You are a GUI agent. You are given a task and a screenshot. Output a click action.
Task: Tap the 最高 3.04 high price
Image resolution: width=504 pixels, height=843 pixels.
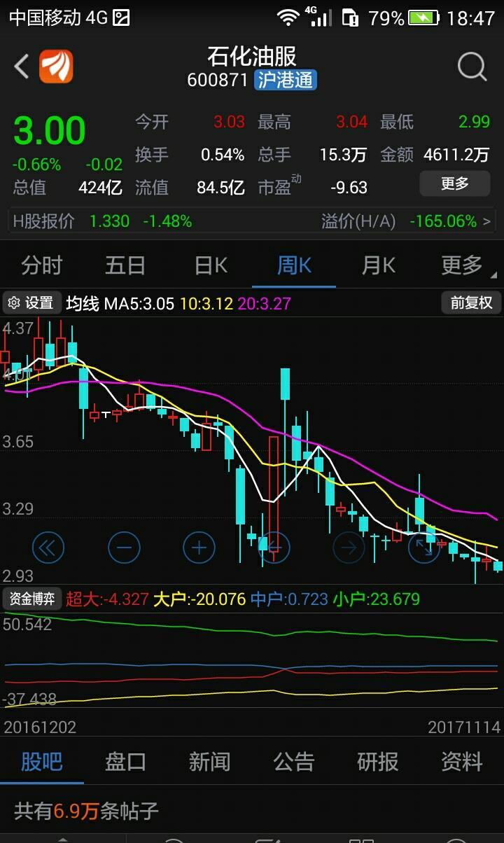(x=312, y=122)
